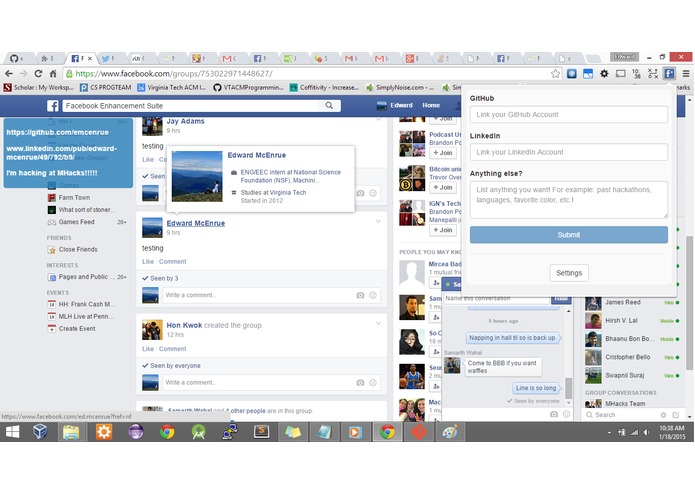Viewport: 695px width, 494px height.
Task: Open Android Studio from taskbar
Action: 199,432
